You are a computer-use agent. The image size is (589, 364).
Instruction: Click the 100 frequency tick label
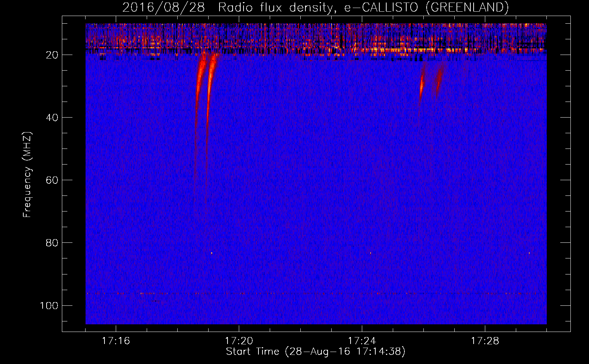click(x=49, y=305)
